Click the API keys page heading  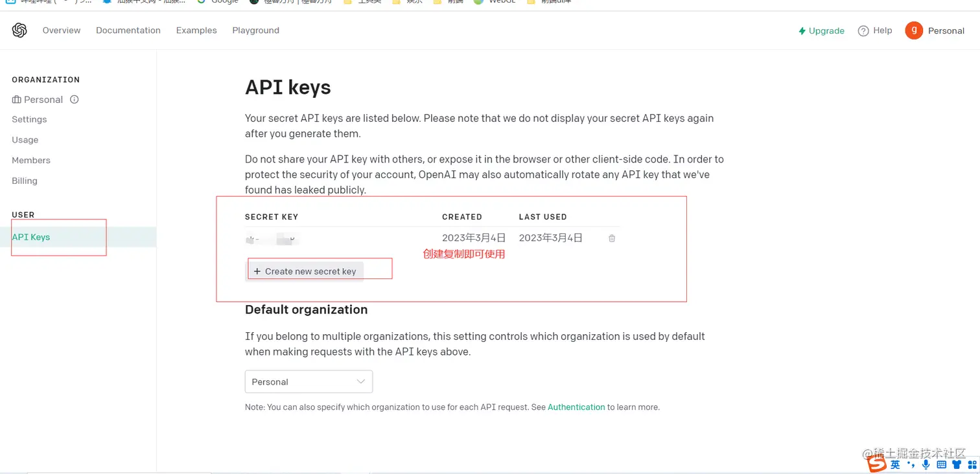(x=288, y=87)
